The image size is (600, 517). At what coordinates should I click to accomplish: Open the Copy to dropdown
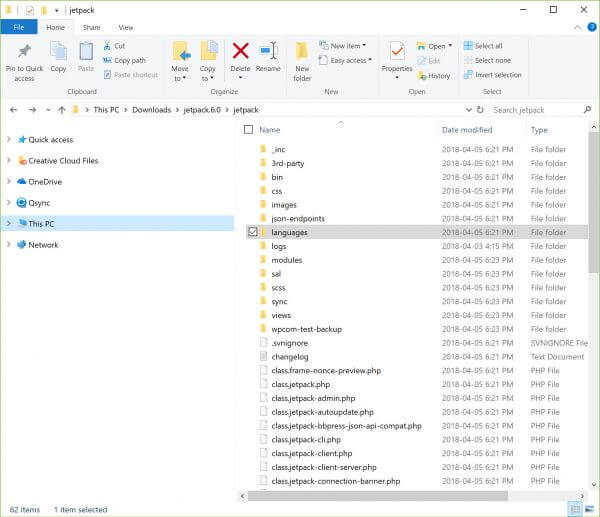207,62
